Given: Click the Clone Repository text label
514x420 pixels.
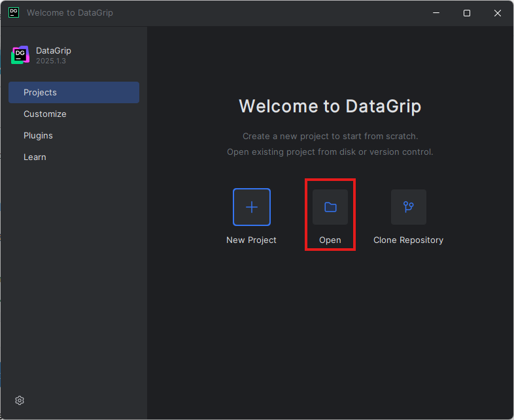Looking at the screenshot, I should 408,240.
